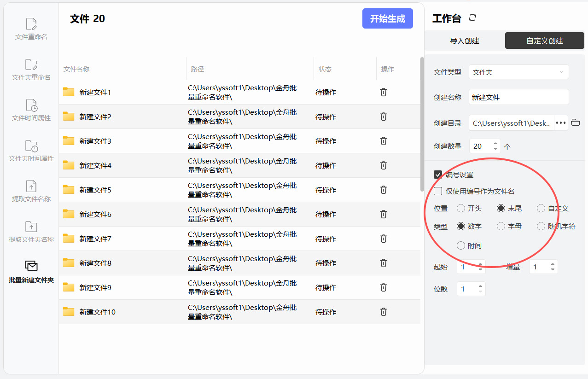Choose the 字母 numbering type radio
Image resolution: width=588 pixels, height=379 pixels.
point(501,226)
